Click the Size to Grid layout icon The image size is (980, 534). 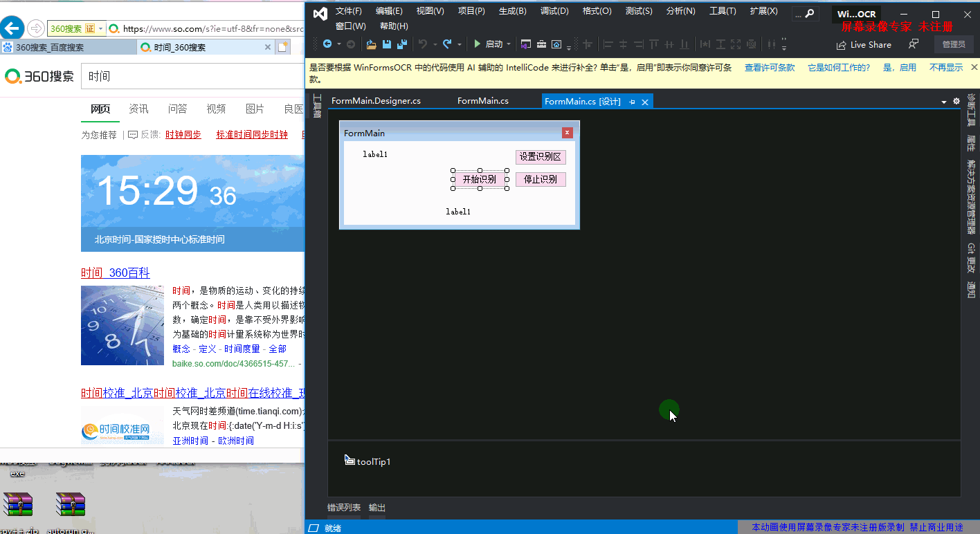point(751,44)
